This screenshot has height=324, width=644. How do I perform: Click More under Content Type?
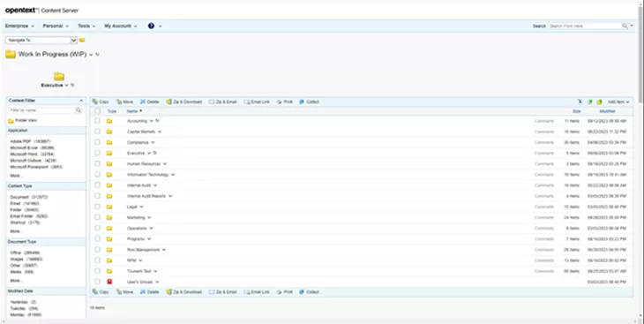click(x=16, y=231)
